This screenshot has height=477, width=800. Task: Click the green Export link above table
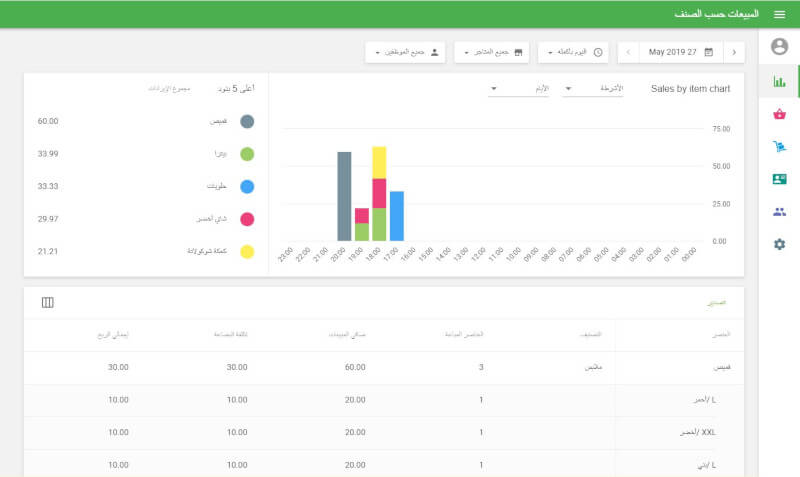(x=717, y=302)
